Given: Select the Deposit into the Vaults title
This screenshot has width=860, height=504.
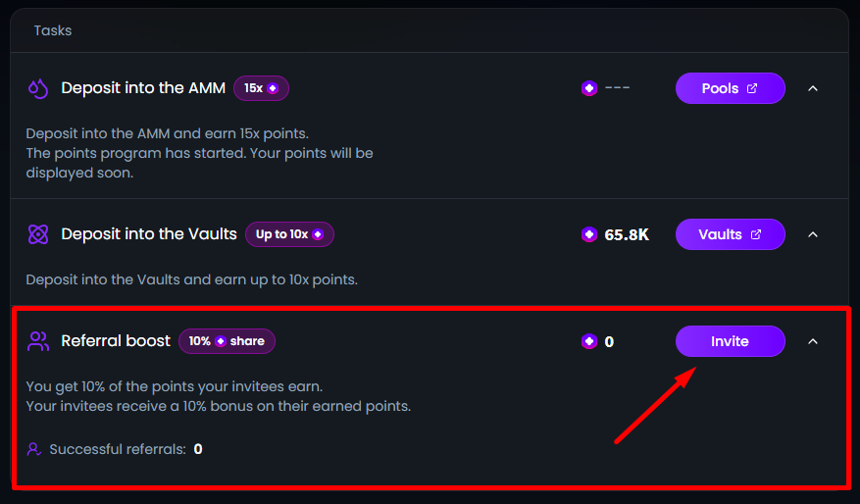Looking at the screenshot, I should coord(149,234).
